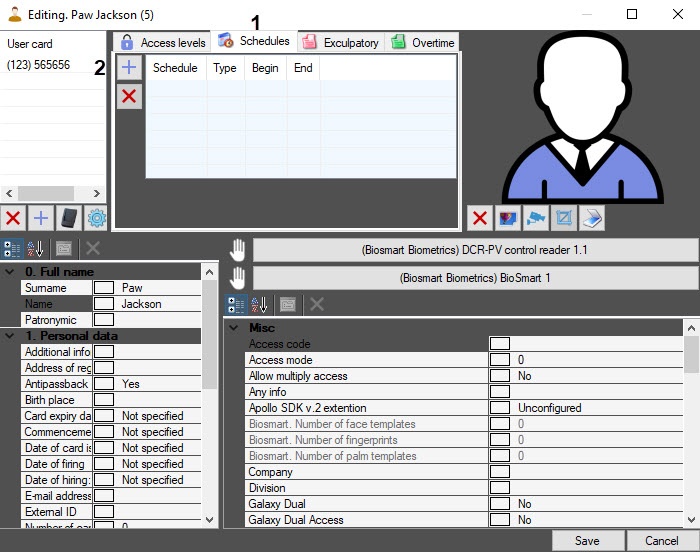Viewport: 700px width, 552px height.
Task: Collapse the 1. Personal data category
Action: (x=9, y=336)
